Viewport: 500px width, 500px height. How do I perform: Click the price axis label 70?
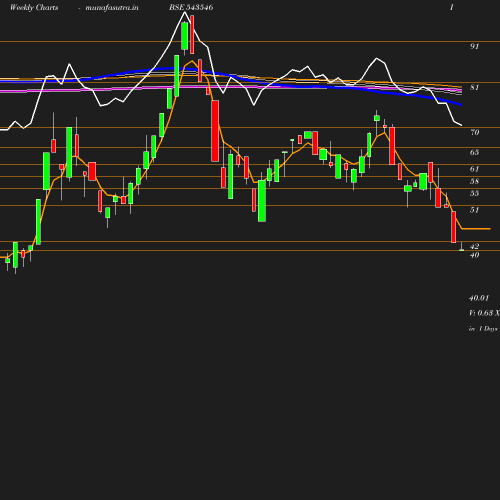click(474, 132)
